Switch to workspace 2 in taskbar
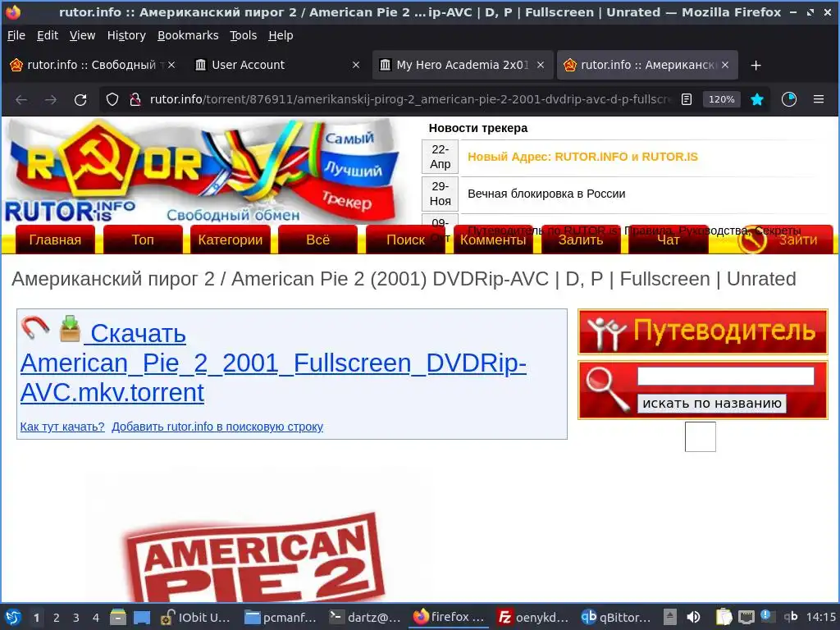This screenshot has height=630, width=840. point(57,617)
